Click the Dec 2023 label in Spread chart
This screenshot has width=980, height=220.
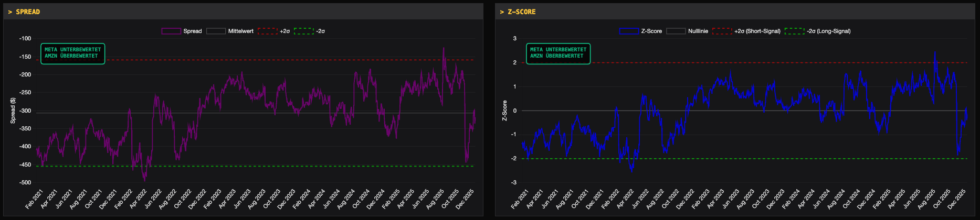pos(286,200)
